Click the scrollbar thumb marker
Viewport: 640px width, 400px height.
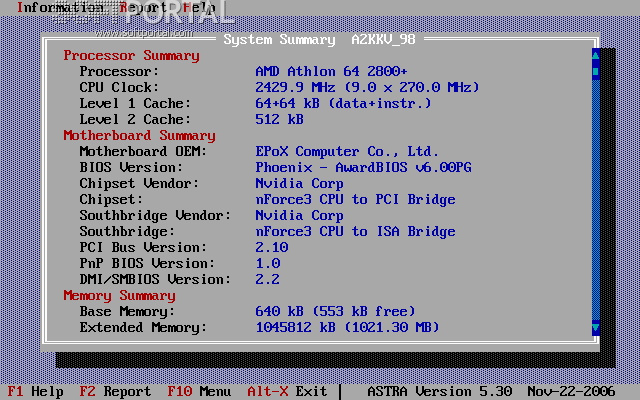coord(596,71)
